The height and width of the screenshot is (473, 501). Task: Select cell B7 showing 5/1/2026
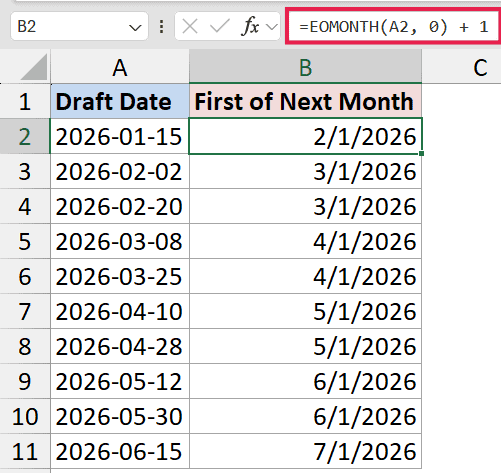tap(305, 311)
